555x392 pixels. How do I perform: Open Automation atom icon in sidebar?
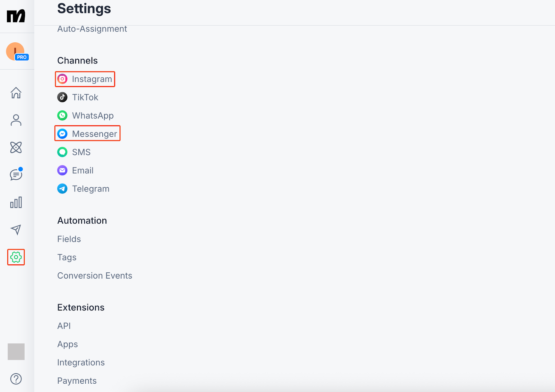coord(16,147)
